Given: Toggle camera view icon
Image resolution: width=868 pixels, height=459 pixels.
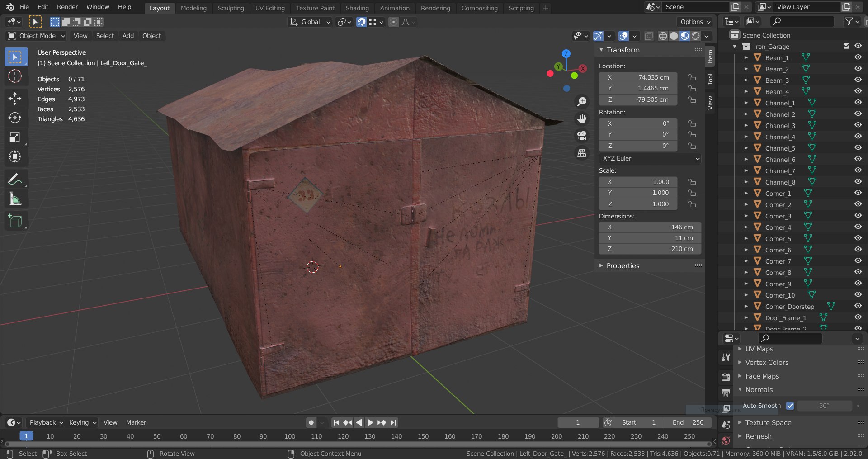Looking at the screenshot, I should 582,136.
